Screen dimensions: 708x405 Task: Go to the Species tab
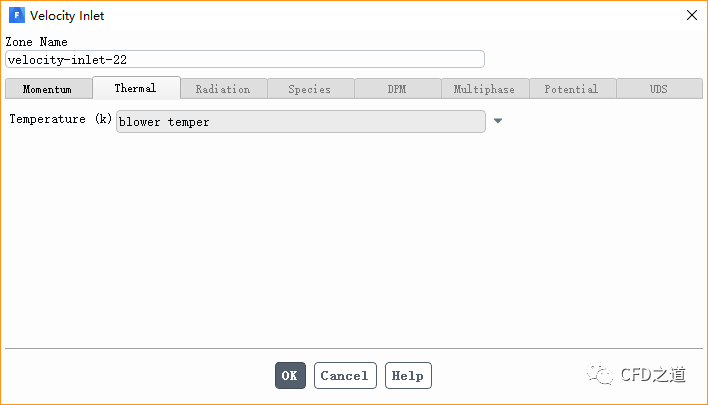[310, 89]
